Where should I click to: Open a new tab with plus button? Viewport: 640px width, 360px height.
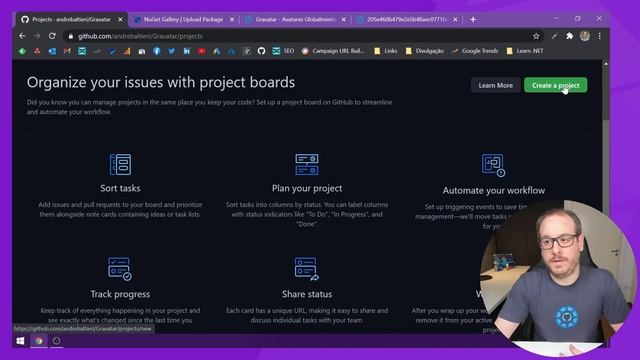click(x=473, y=19)
